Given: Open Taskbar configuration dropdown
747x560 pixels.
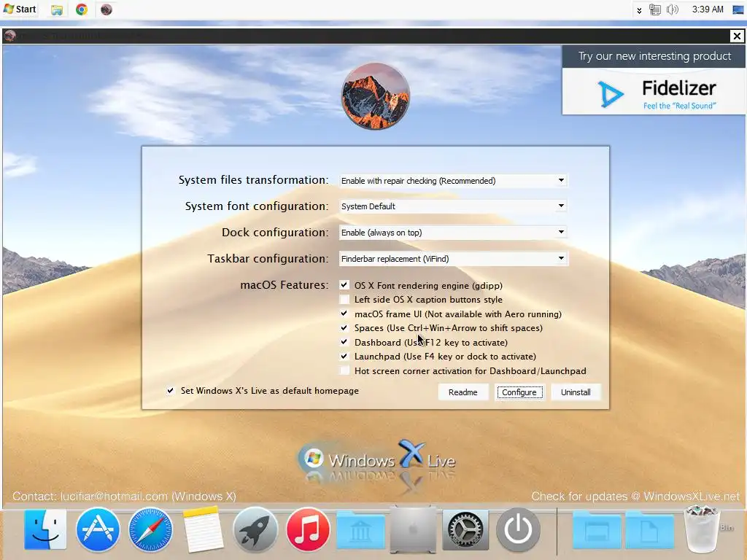Looking at the screenshot, I should pos(453,259).
